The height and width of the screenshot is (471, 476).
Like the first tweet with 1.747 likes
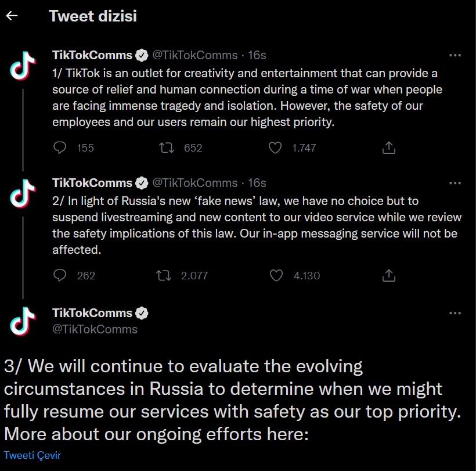tap(275, 148)
